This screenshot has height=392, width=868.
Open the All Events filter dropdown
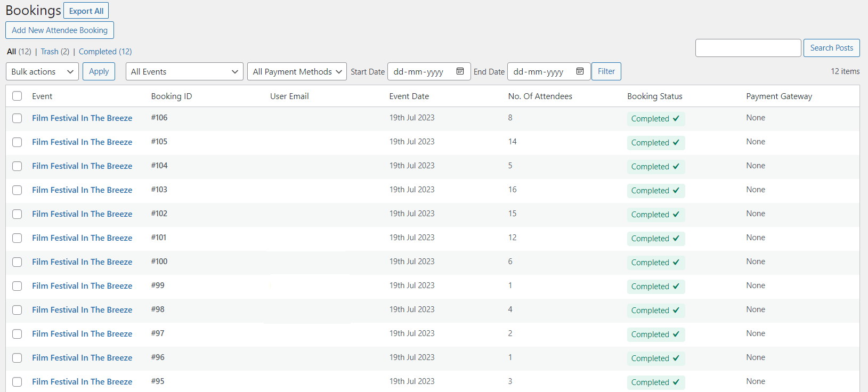pos(184,71)
